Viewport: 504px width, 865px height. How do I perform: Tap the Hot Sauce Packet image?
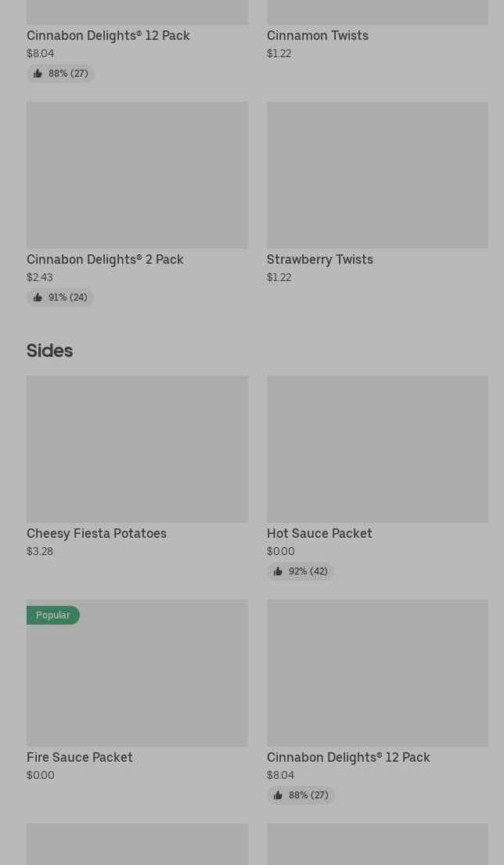tap(377, 449)
